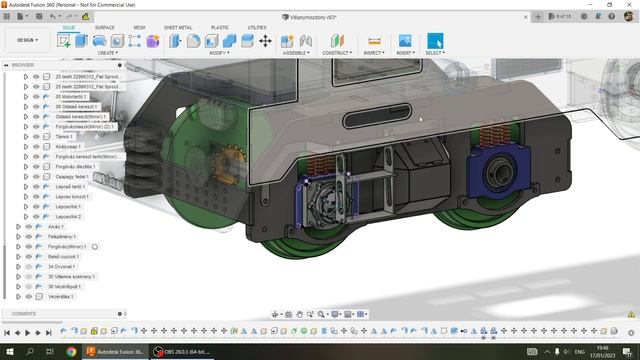
Task: Click the Undo arrow
Action: (x=53, y=16)
